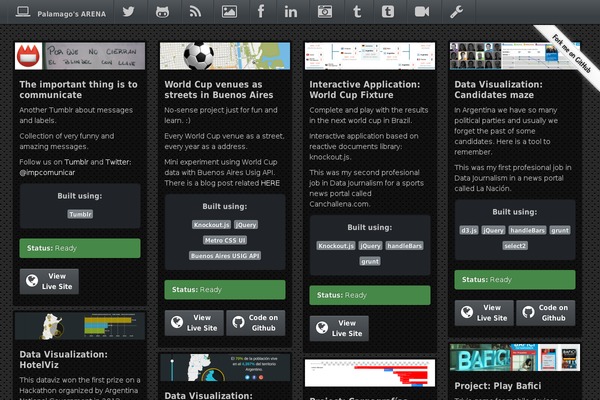Click 'The important thing is to communicate' heading
600x400 pixels.
click(x=78, y=90)
